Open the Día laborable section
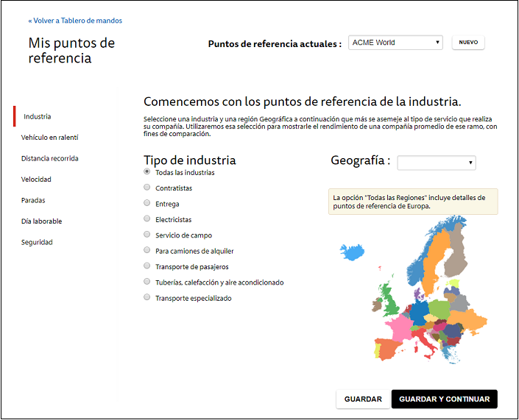 [41, 221]
